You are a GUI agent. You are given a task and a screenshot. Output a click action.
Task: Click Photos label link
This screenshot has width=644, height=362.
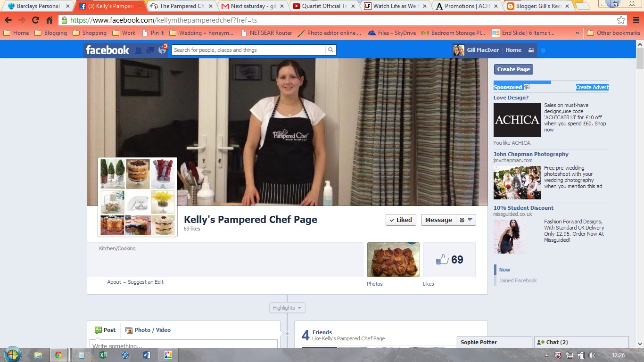pyautogui.click(x=375, y=284)
